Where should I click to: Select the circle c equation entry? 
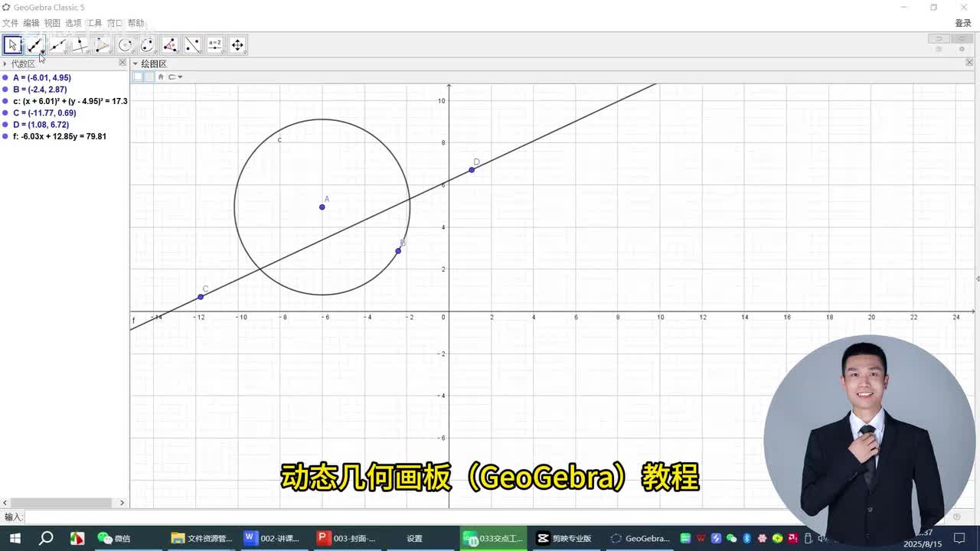[x=70, y=101]
